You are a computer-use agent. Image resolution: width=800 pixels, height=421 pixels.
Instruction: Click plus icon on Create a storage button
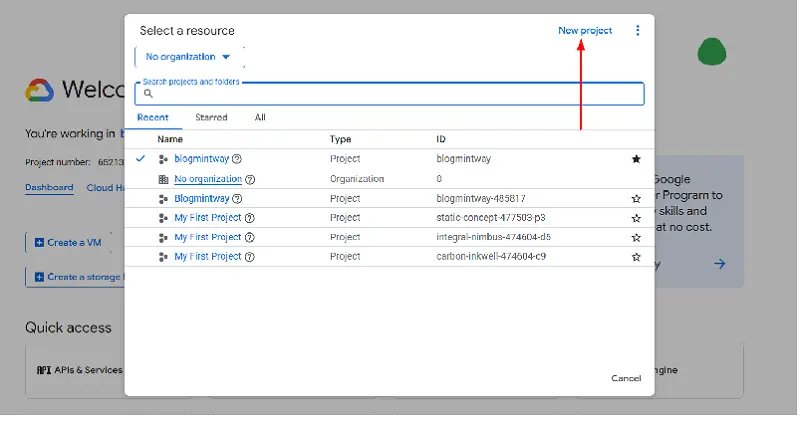pos(39,277)
